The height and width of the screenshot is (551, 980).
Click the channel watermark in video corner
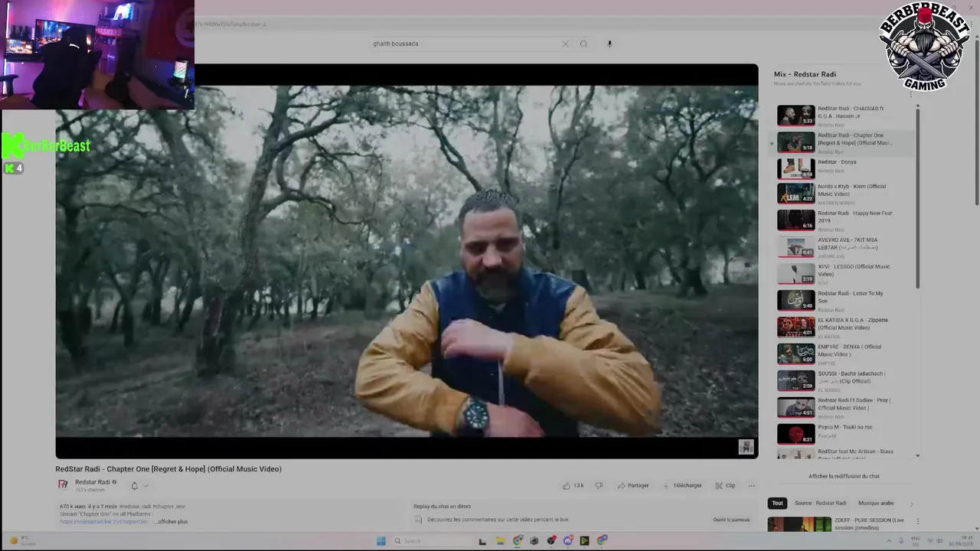(746, 447)
